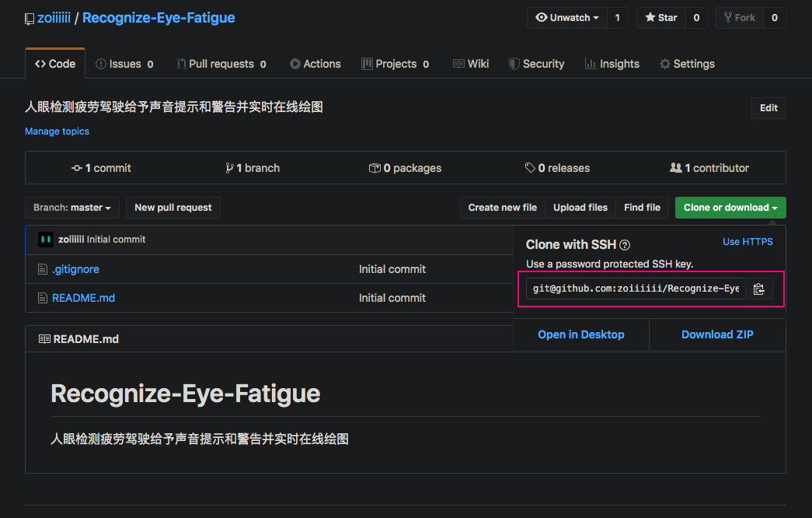Copy SSH clone URL to clipboard
This screenshot has width=812, height=518.
758,289
